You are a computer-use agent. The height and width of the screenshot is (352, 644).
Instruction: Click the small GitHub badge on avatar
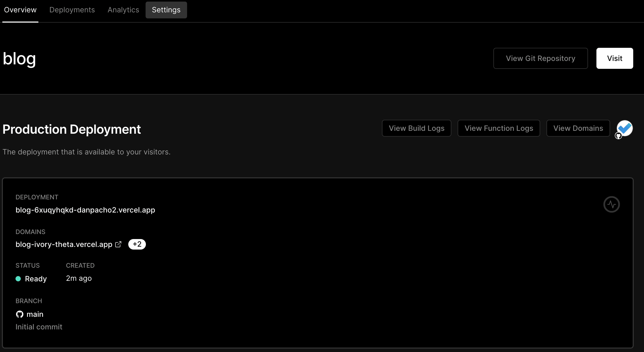[x=618, y=136]
